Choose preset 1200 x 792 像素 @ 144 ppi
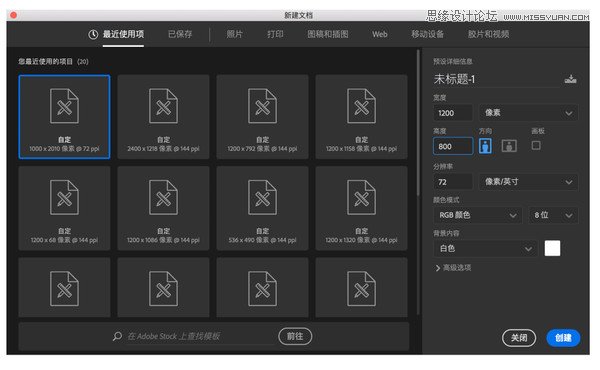Image resolution: width=600 pixels, height=370 pixels. click(x=262, y=117)
